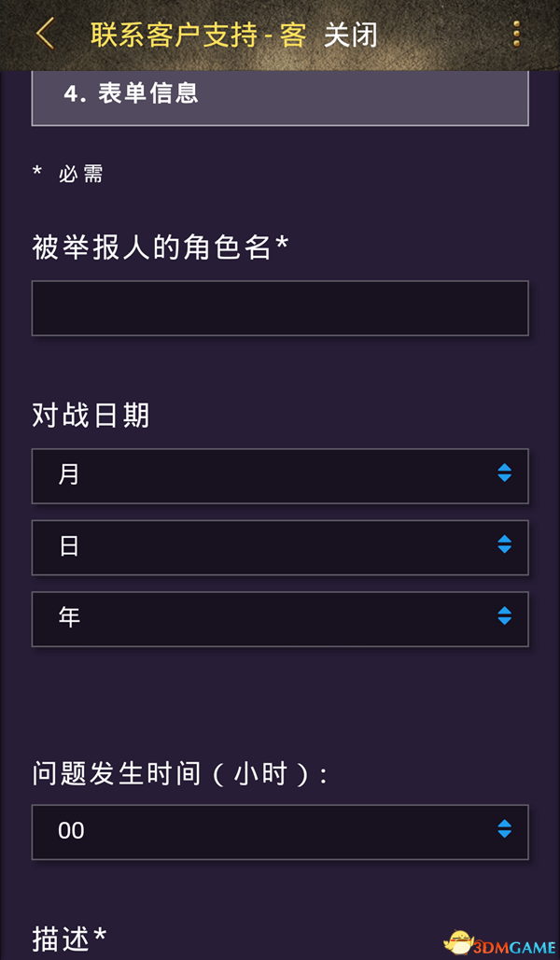The image size is (560, 960).
Task: Focus the 被举报人的角色名 text field
Action: tap(280, 308)
